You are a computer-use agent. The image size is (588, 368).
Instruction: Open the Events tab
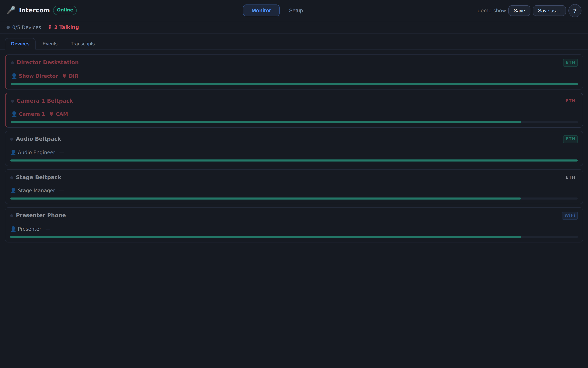(50, 44)
